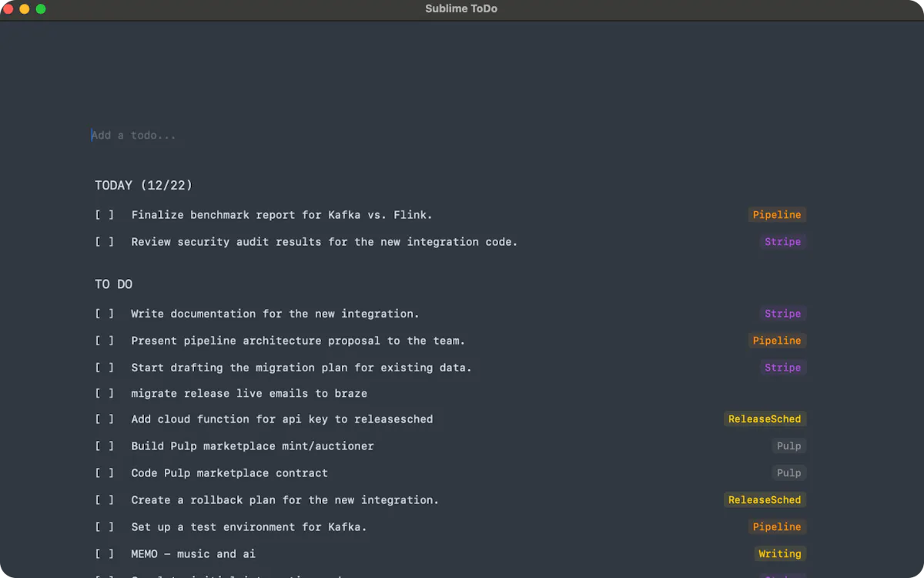Check off "Finalize benchmark report for Kafka vs. Flink"

click(105, 215)
